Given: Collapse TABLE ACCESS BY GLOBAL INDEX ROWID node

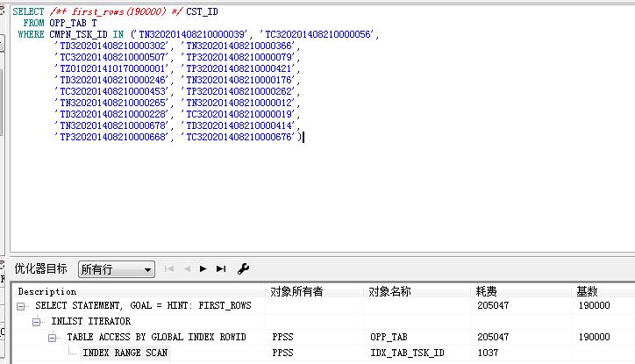Looking at the screenshot, I should 53,338.
